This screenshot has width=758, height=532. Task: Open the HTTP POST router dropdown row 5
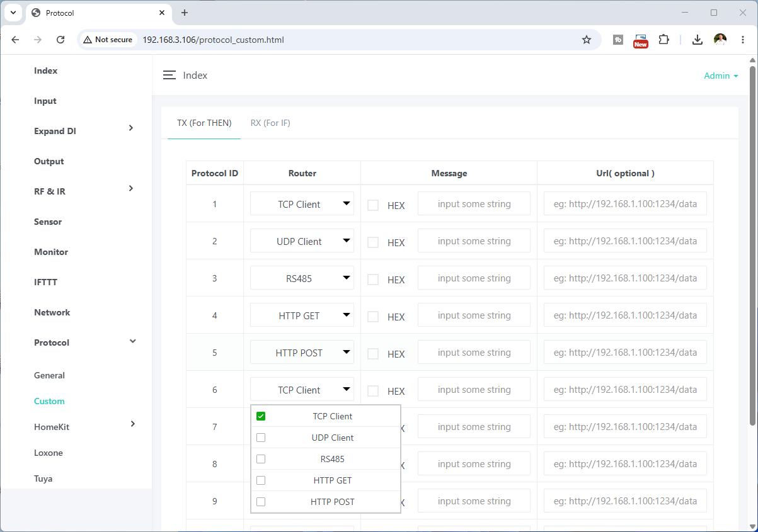[x=302, y=353]
